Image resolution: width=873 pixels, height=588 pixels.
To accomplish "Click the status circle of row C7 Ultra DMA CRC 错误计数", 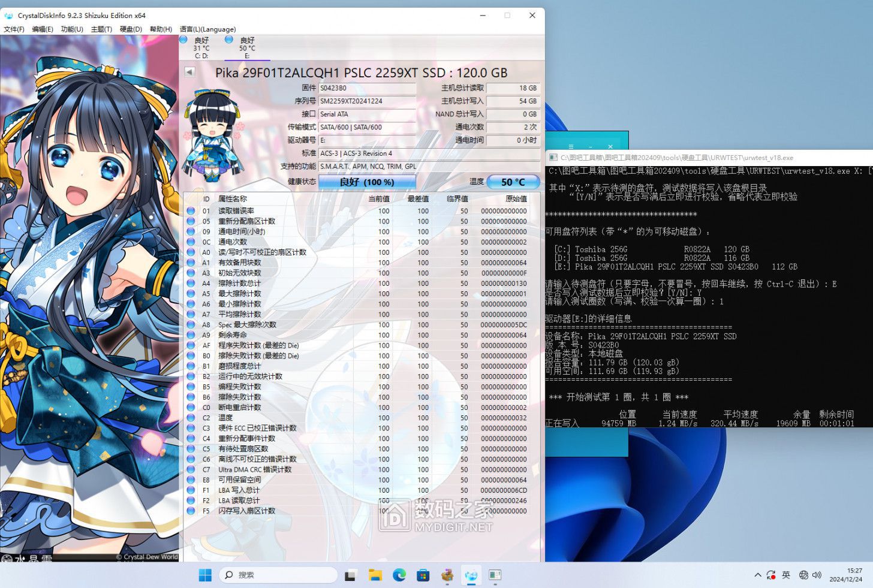I will coord(191,469).
